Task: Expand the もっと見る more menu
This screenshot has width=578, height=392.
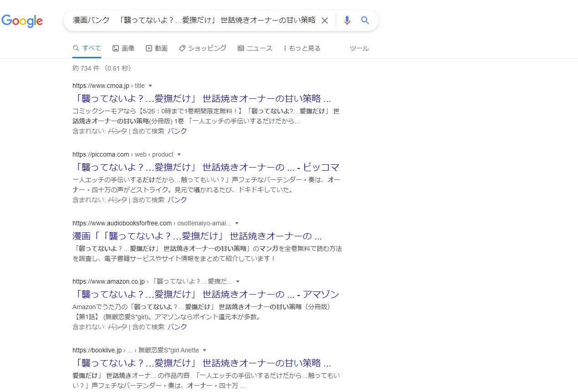Action: pos(302,48)
